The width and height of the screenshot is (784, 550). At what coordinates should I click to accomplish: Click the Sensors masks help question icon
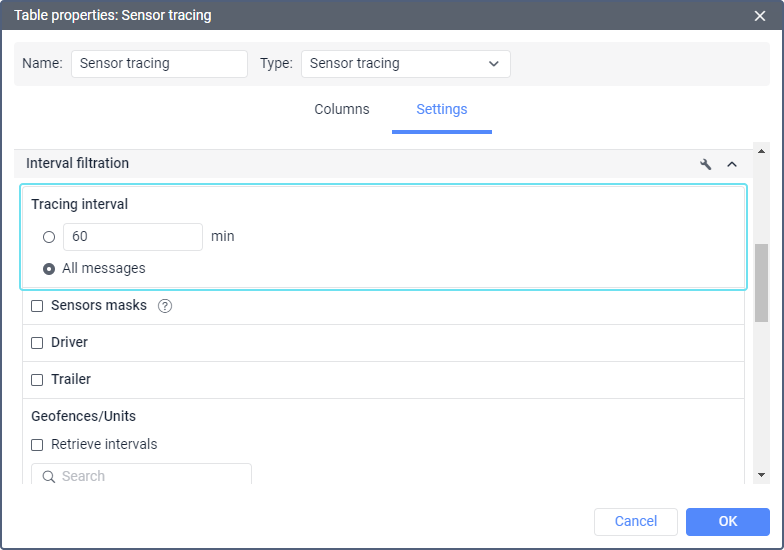tap(165, 306)
